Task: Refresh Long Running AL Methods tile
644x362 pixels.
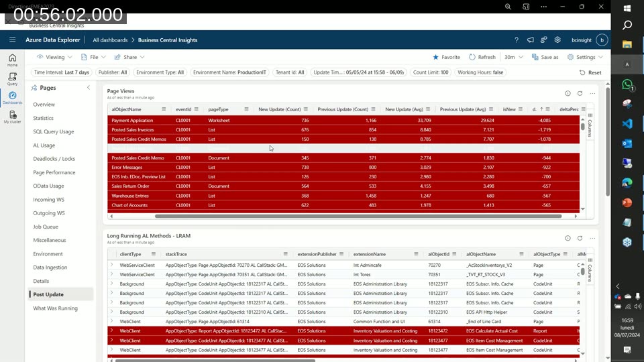Action: [x=580, y=238]
